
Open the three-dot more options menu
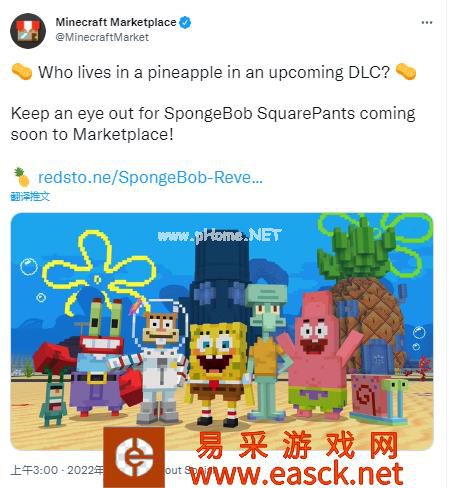pos(427,23)
